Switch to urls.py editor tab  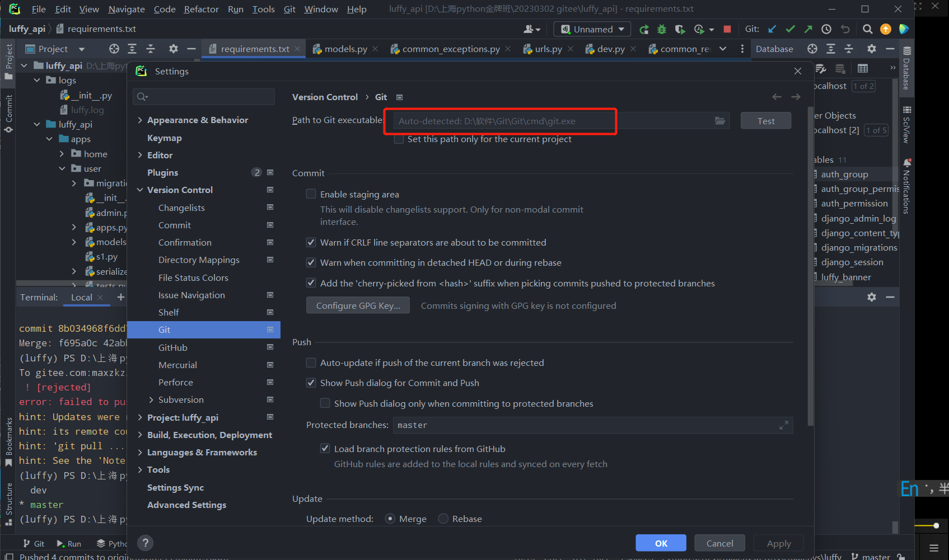(x=548, y=49)
